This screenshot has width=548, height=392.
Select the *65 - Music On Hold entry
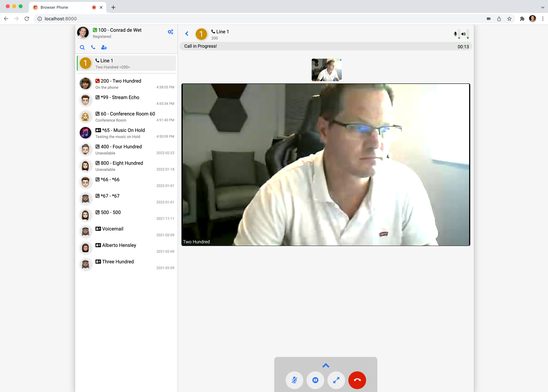point(126,133)
